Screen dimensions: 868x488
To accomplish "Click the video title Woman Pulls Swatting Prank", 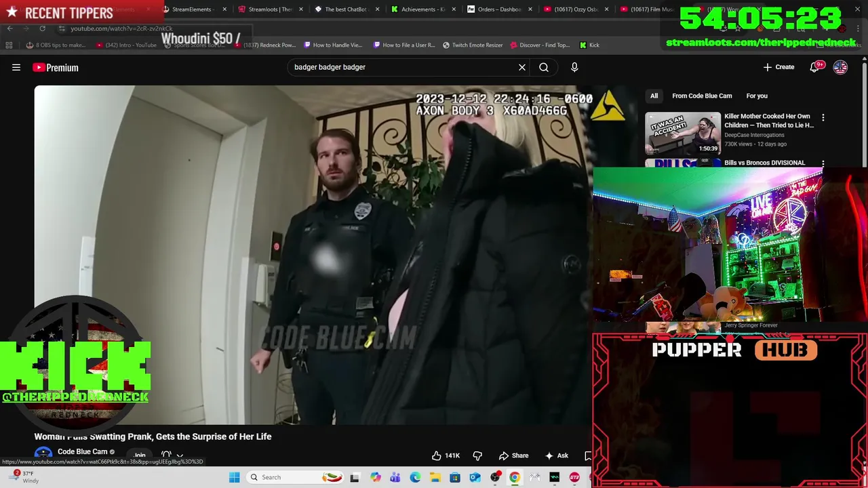I will (x=153, y=436).
